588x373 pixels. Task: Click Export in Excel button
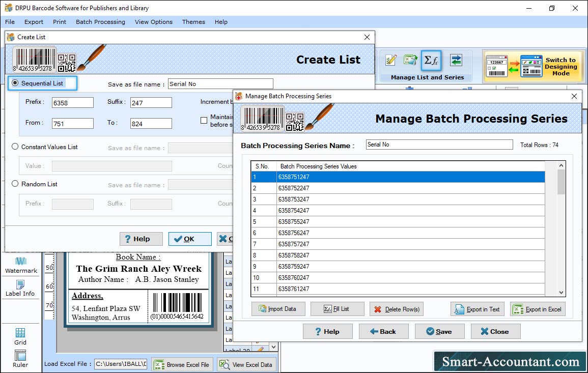click(x=538, y=309)
